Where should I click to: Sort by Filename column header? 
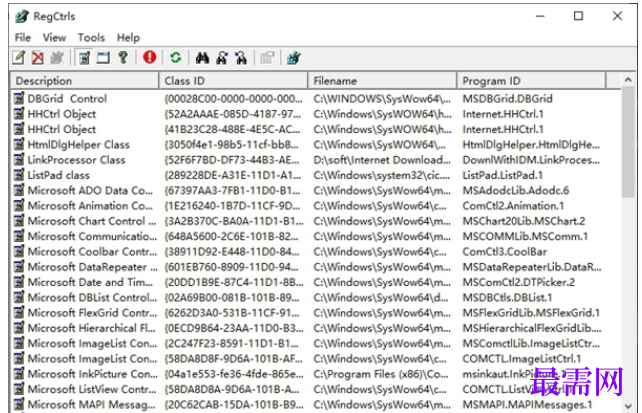(x=382, y=81)
